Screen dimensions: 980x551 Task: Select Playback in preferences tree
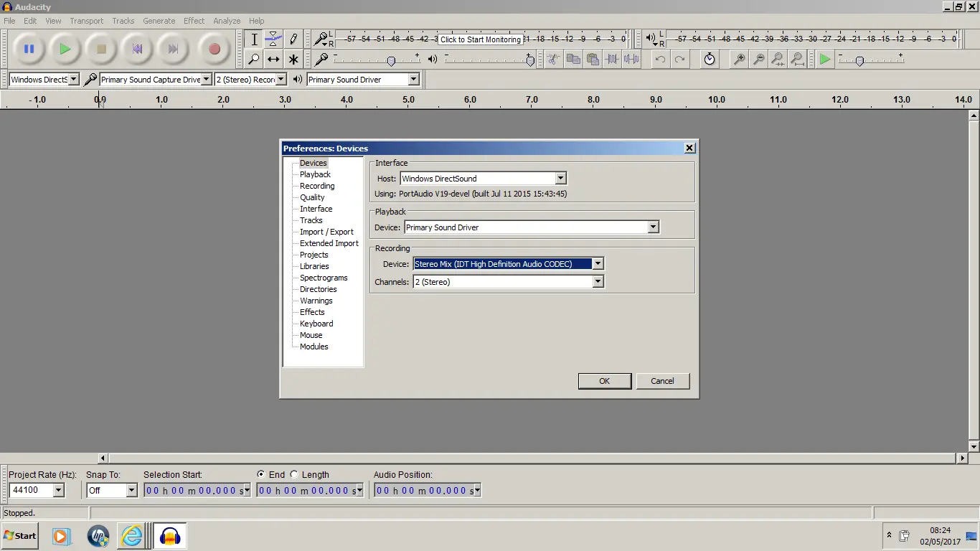(x=315, y=174)
